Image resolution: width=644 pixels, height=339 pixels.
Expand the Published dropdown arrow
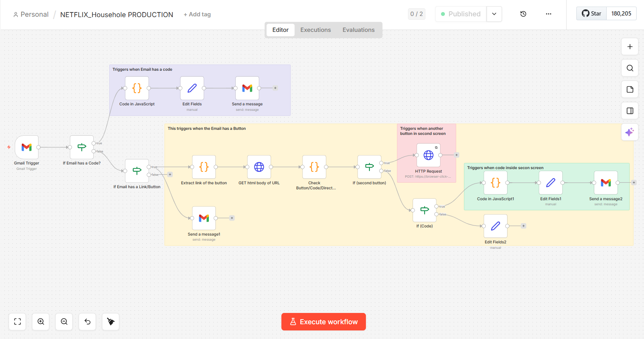[x=494, y=14]
